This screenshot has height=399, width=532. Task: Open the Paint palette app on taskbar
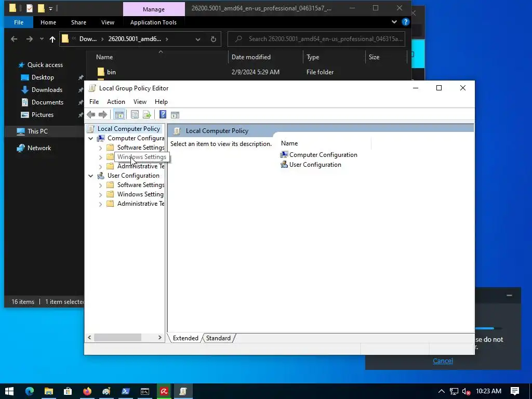pyautogui.click(x=106, y=391)
